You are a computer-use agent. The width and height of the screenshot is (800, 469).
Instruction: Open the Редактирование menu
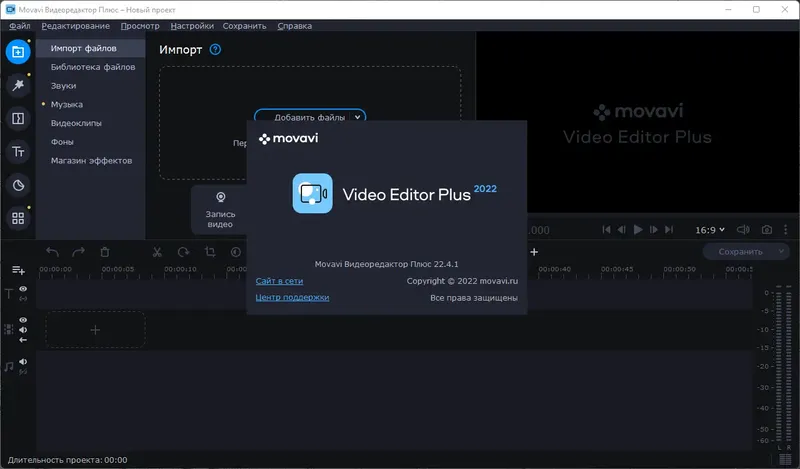point(76,26)
